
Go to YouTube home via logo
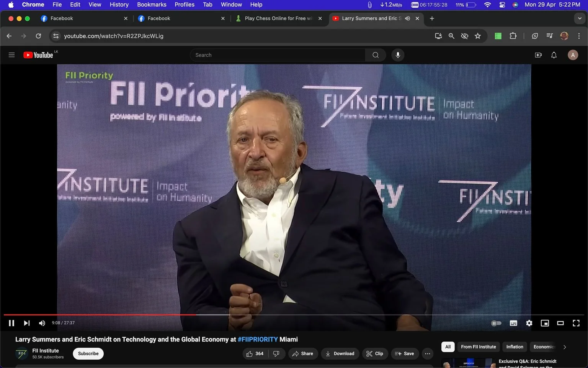click(x=38, y=55)
